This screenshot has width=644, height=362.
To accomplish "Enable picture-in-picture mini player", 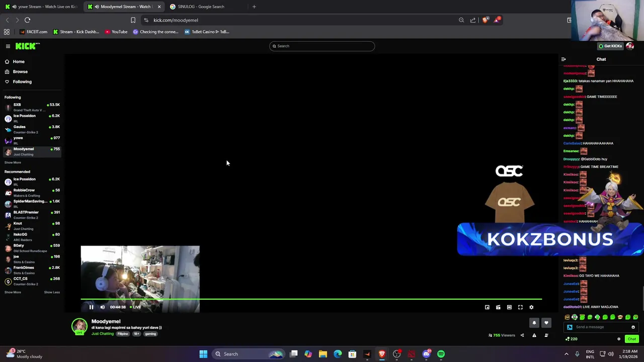I will [487, 307].
